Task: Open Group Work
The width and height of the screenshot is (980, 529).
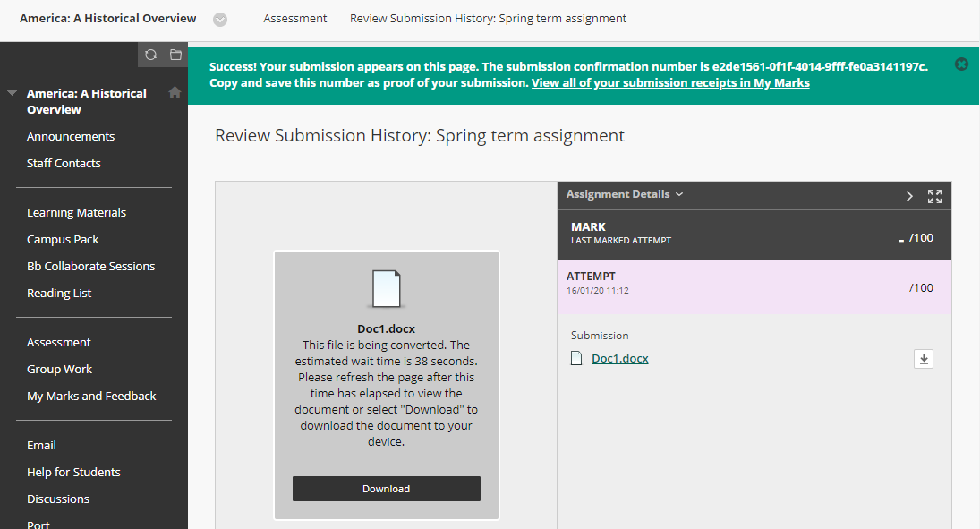Action: tap(59, 370)
